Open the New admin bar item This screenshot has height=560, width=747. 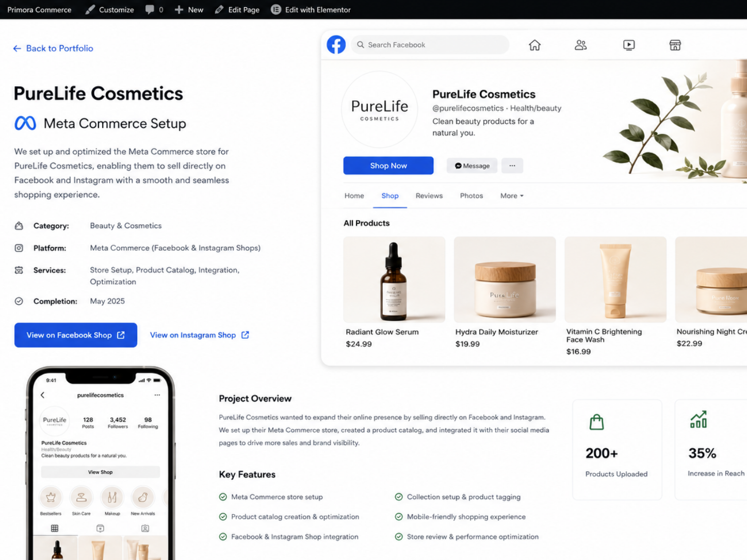pyautogui.click(x=189, y=9)
